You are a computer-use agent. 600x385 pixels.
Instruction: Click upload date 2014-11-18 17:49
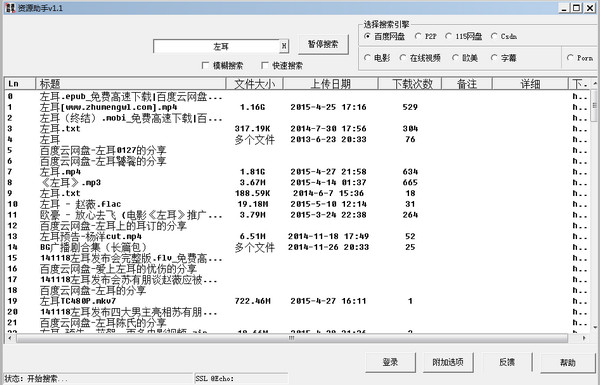click(328, 237)
